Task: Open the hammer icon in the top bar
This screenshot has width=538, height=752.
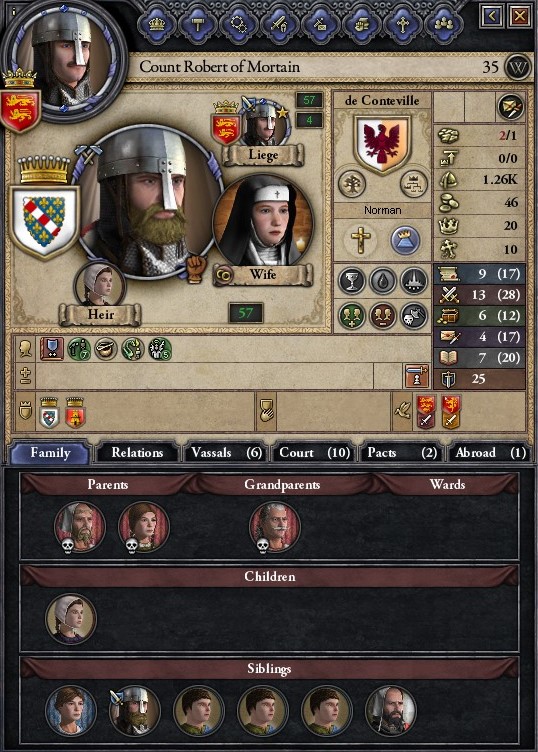Action: pyautogui.click(x=198, y=24)
